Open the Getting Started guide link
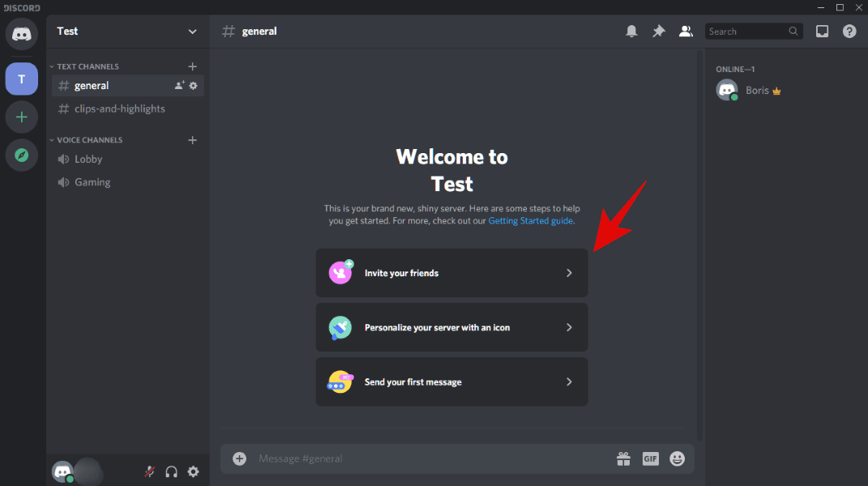 pyautogui.click(x=530, y=221)
